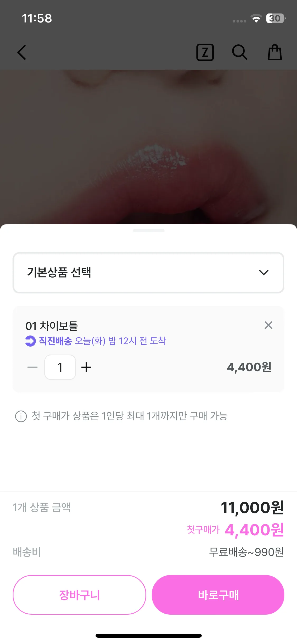
Task: Tap the 첫구매가 4,400원 price
Action: click(x=254, y=530)
